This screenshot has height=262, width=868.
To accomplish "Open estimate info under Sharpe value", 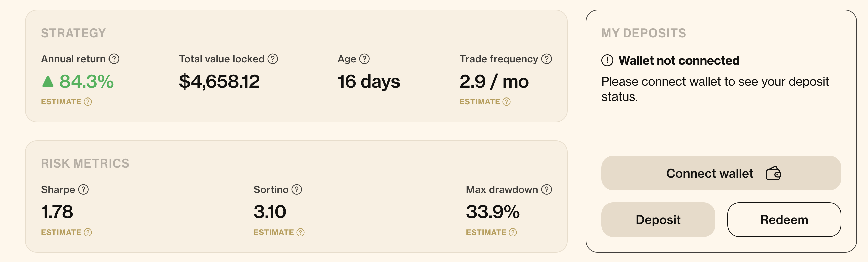I will pos(88,232).
